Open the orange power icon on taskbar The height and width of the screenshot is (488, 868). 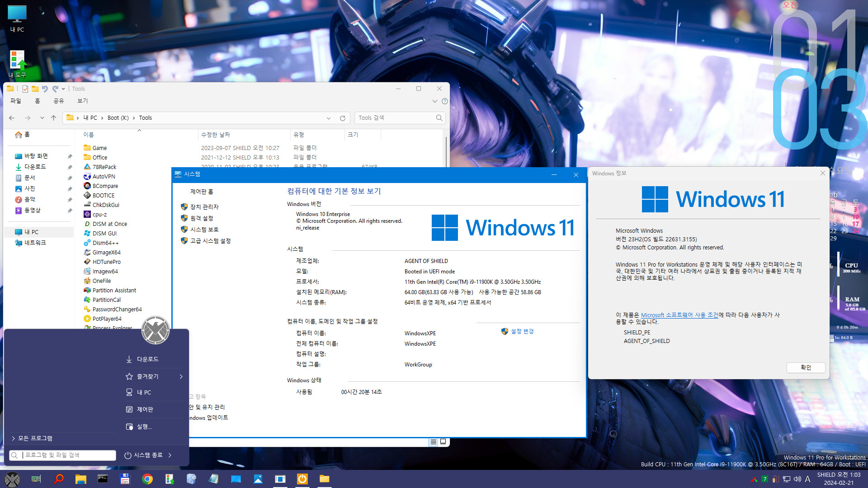click(x=302, y=479)
